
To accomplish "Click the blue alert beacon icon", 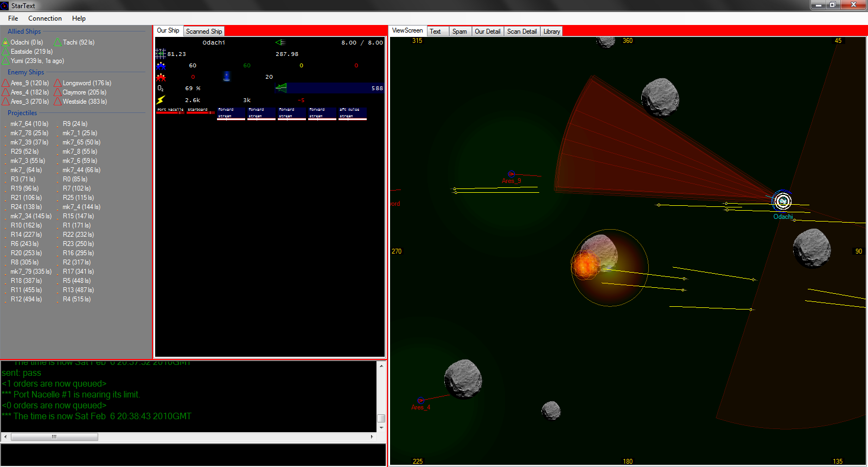I will coord(227,77).
